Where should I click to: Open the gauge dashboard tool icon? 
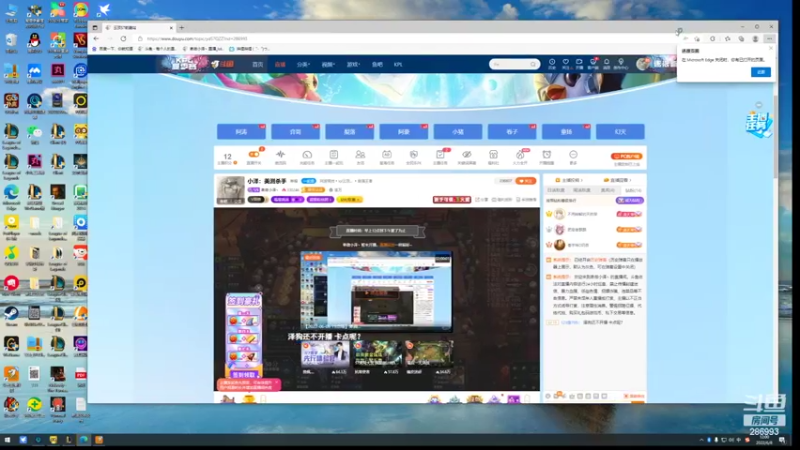307,157
